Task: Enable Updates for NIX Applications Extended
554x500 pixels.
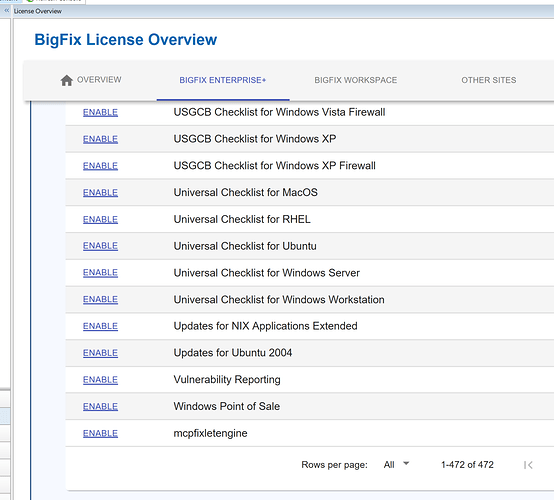Action: [100, 326]
